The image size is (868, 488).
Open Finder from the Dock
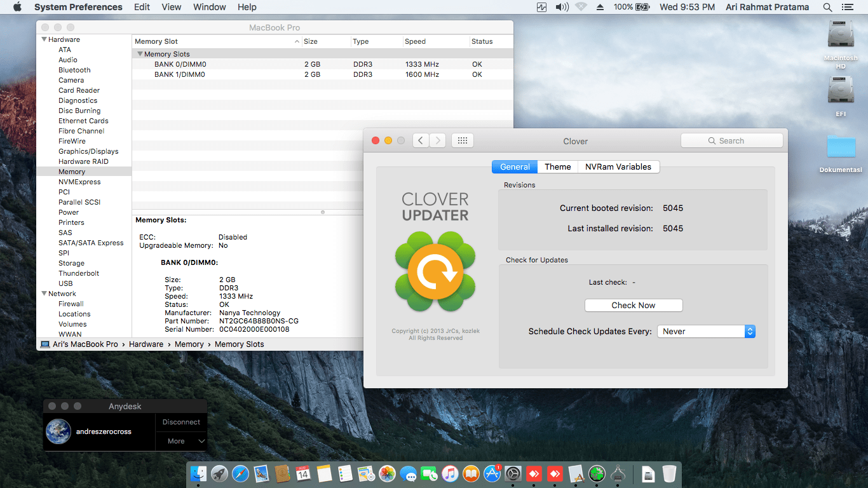pyautogui.click(x=200, y=473)
